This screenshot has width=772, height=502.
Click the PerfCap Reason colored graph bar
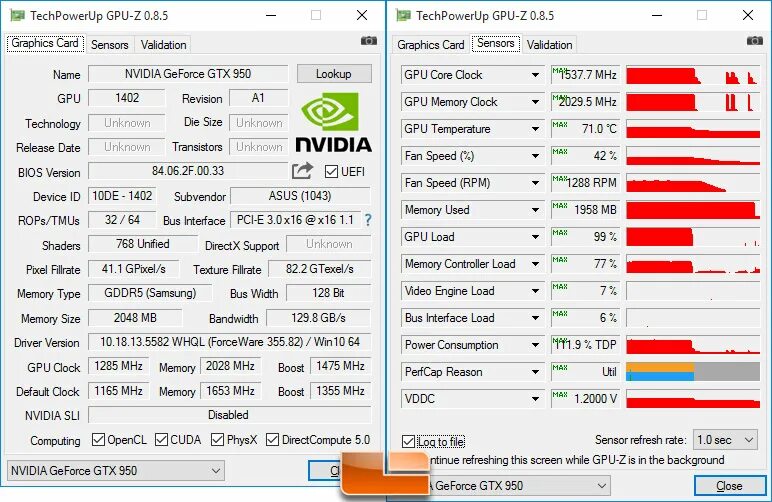pyautogui.click(x=693, y=372)
